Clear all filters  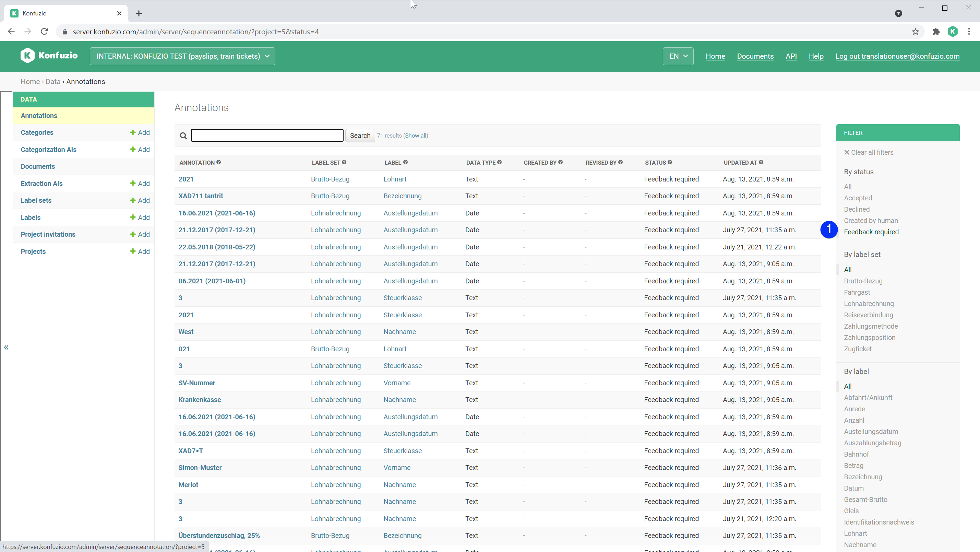coord(869,152)
